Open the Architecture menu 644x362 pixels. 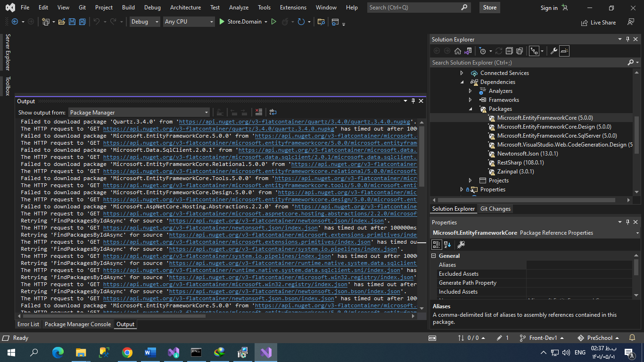click(x=185, y=8)
